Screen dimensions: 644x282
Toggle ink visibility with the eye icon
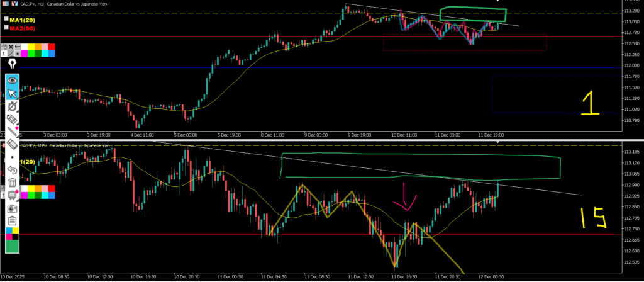(13, 80)
